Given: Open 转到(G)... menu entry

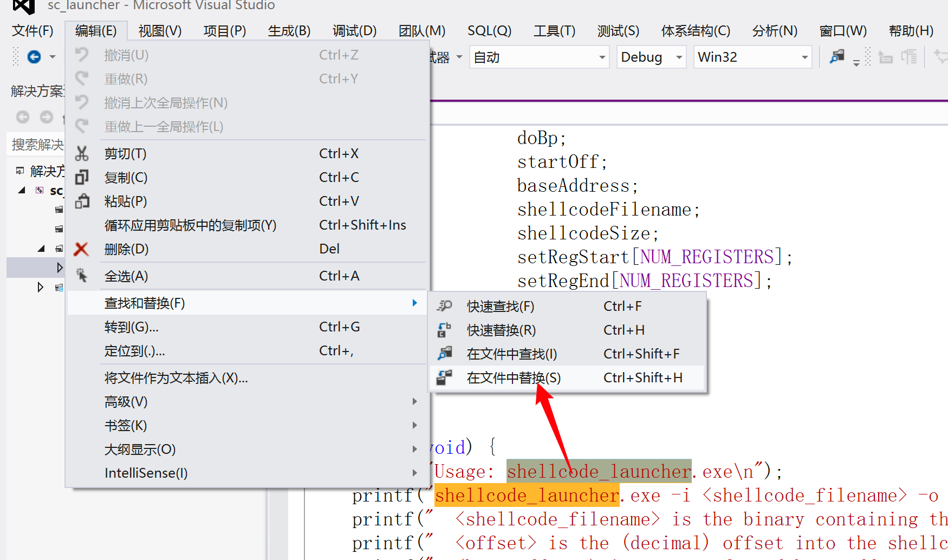Looking at the screenshot, I should 247,327.
